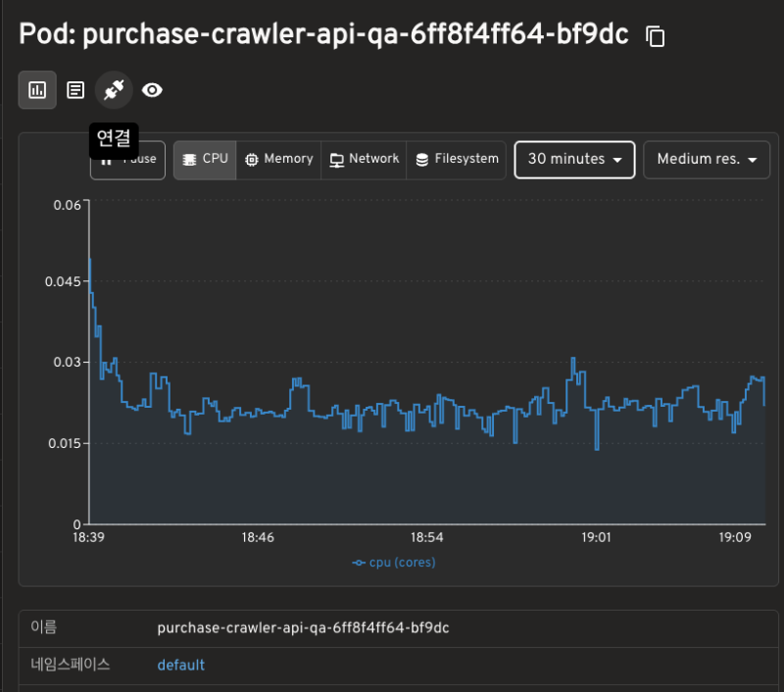
Task: Toggle the cpu (cores) legend series
Action: [x=394, y=563]
